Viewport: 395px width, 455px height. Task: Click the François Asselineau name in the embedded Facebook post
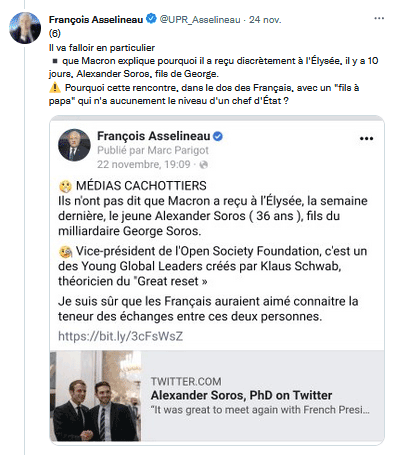[154, 136]
